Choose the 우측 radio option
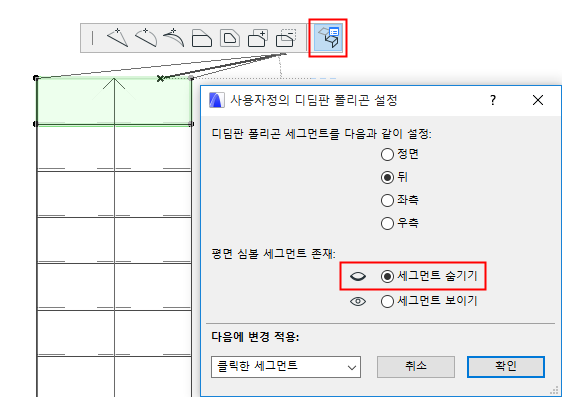 click(x=387, y=223)
